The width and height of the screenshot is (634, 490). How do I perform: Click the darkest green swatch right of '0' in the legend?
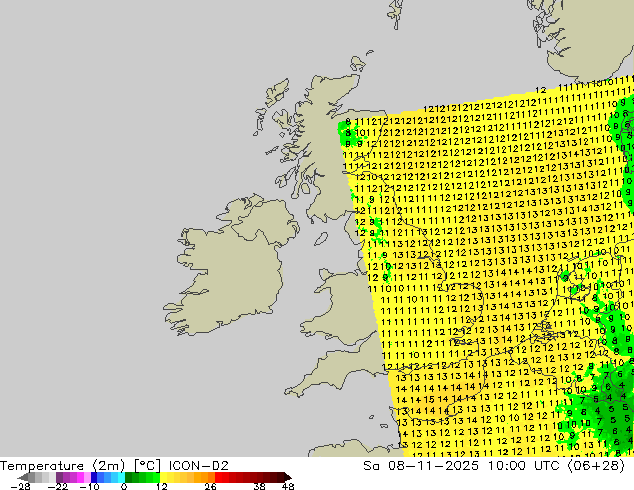tap(129, 477)
